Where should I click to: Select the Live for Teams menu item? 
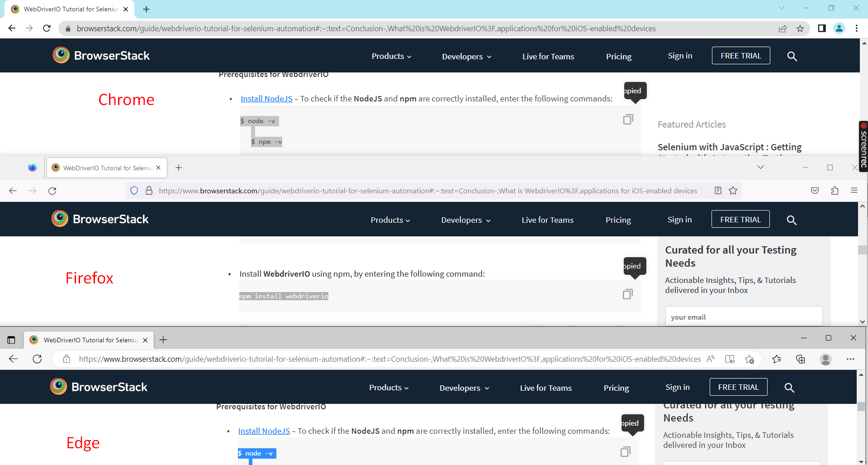tap(548, 56)
